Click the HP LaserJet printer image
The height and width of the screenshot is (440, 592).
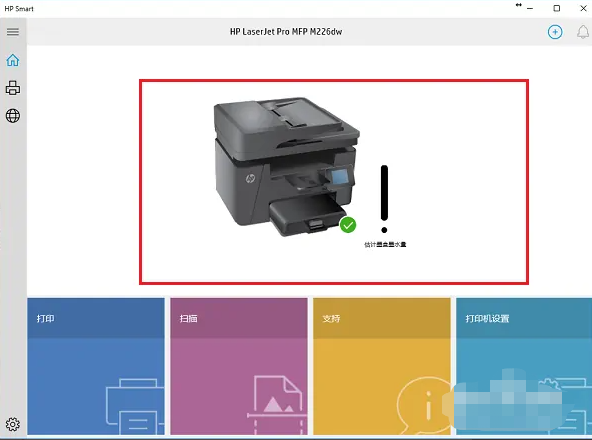tap(287, 166)
